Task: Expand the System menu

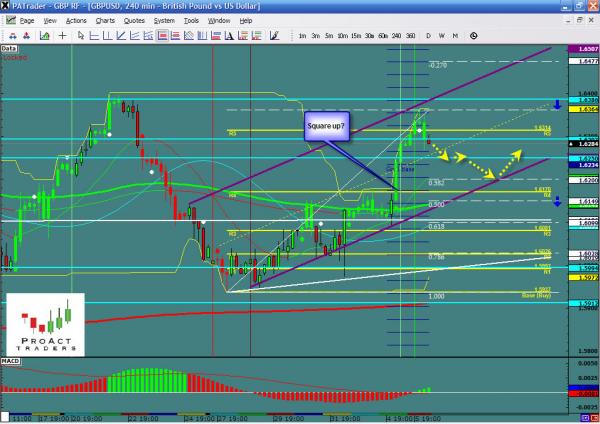Action: coord(162,20)
